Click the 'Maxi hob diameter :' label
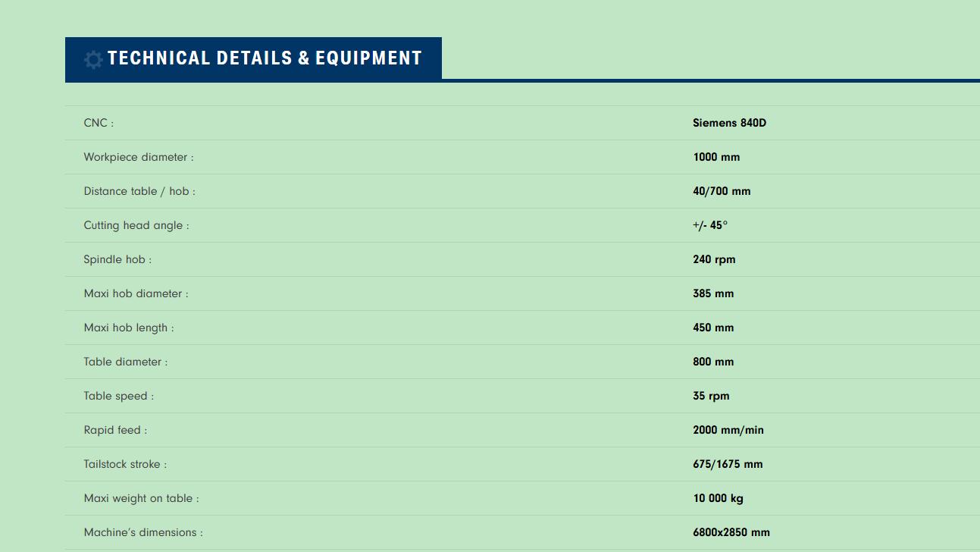 (x=136, y=293)
